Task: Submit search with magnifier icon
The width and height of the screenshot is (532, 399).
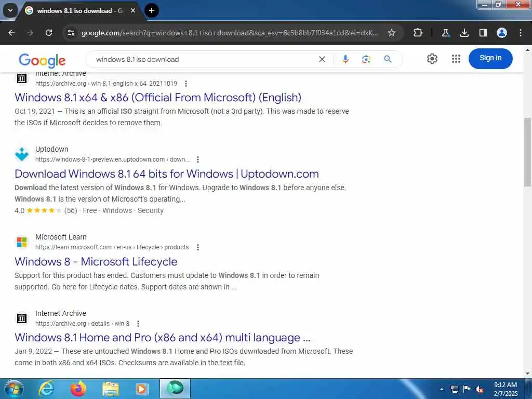Action: 388,59
